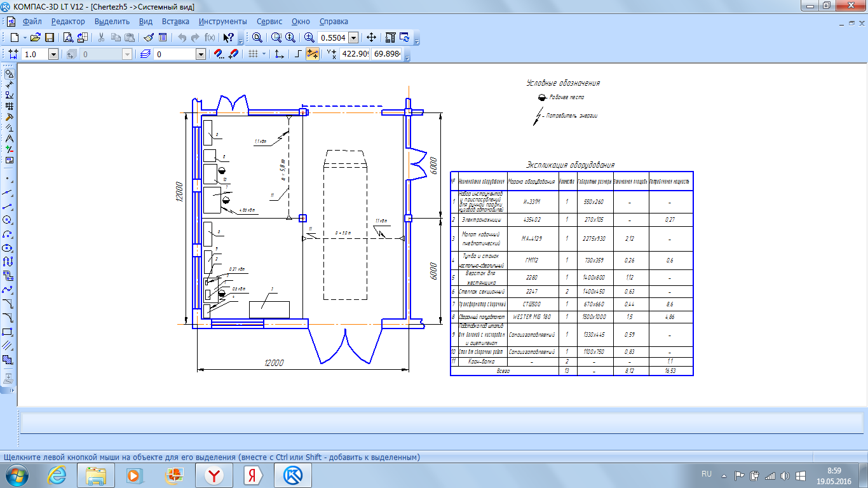Toggle the highlighted rounding mode button

pos(312,54)
